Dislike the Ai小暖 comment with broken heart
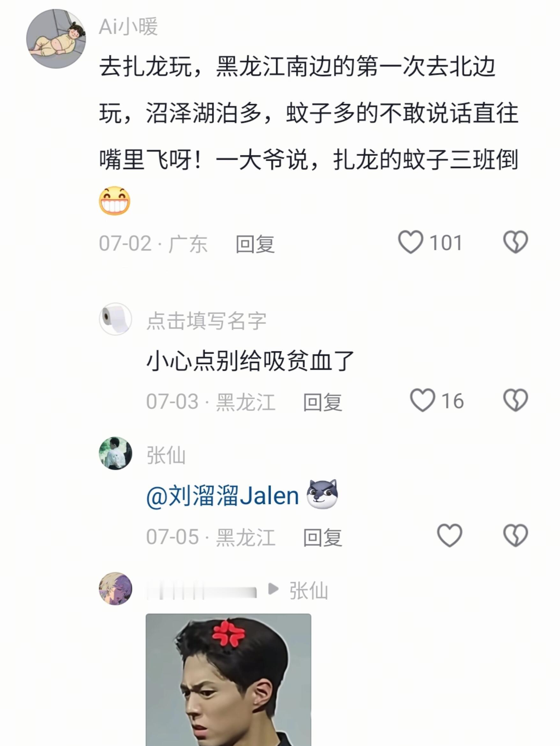This screenshot has width=560, height=746. (515, 242)
